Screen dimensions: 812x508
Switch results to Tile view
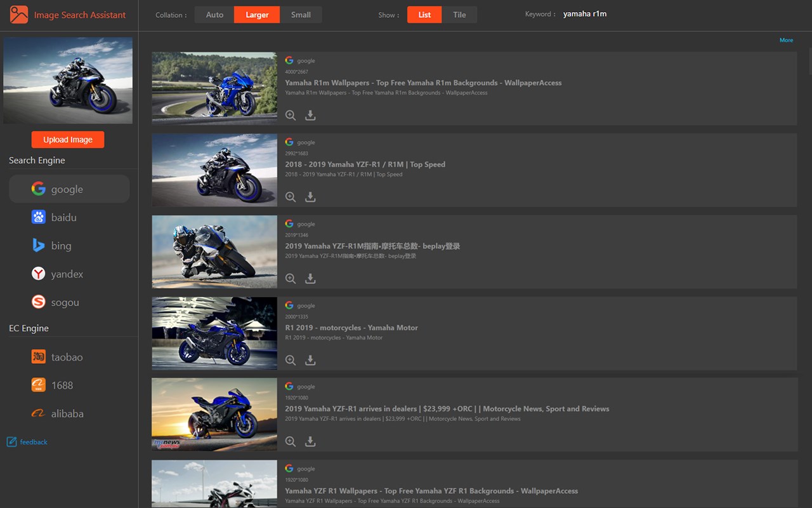click(460, 15)
